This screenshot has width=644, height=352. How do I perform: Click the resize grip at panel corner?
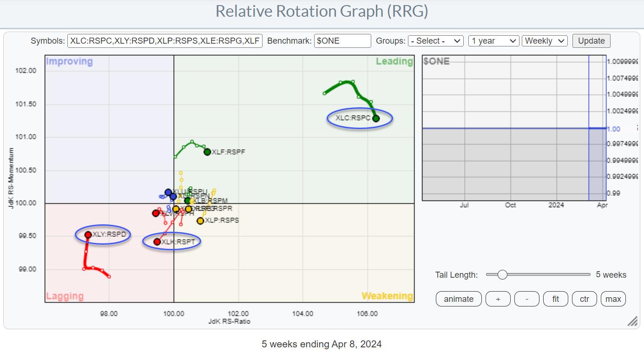(633, 322)
